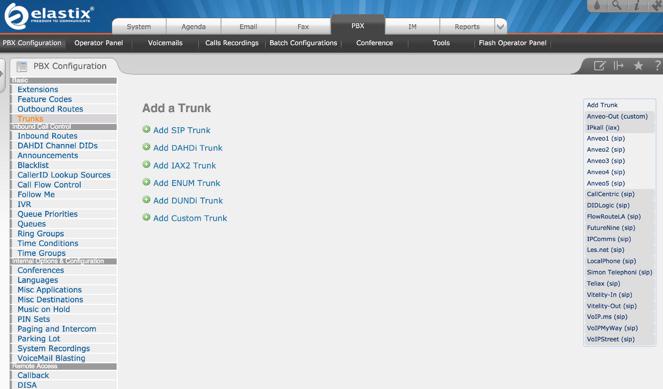Click the green plus icon beside Add DUNDi Trunk

pos(146,200)
